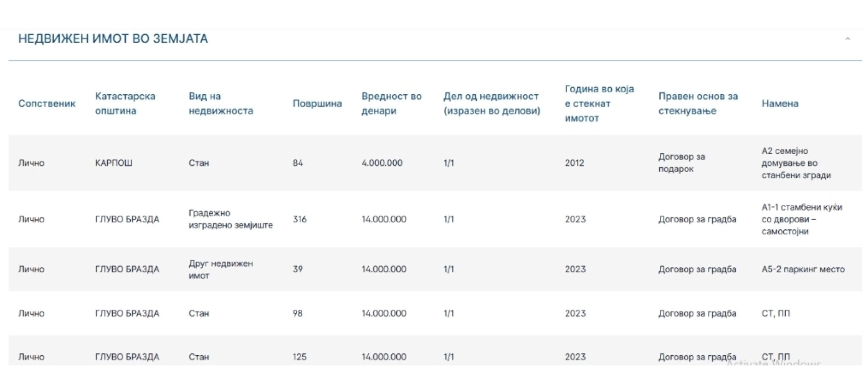Click the Сопственик column header

(47, 104)
